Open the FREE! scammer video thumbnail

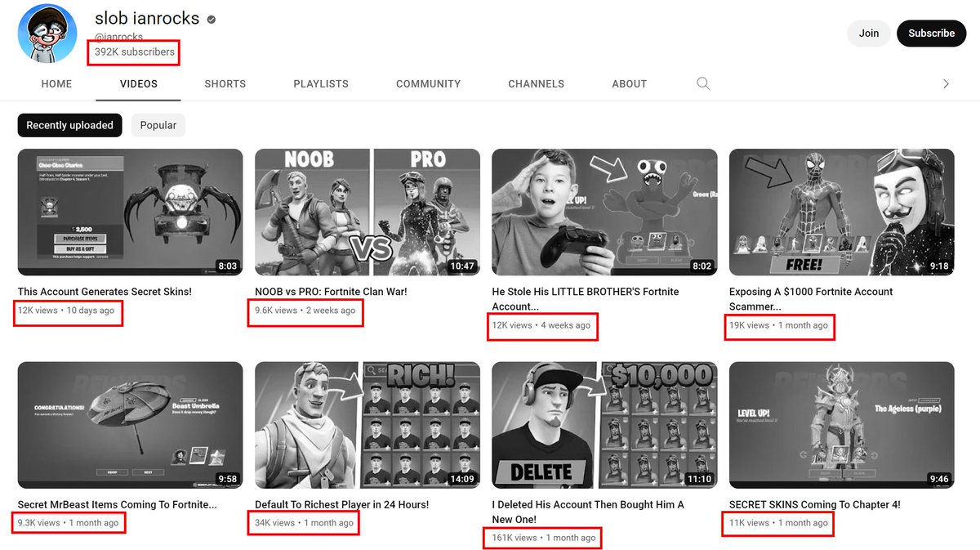(842, 212)
